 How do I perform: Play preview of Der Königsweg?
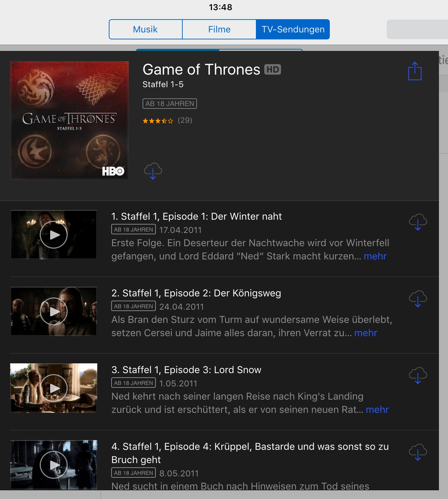click(54, 311)
